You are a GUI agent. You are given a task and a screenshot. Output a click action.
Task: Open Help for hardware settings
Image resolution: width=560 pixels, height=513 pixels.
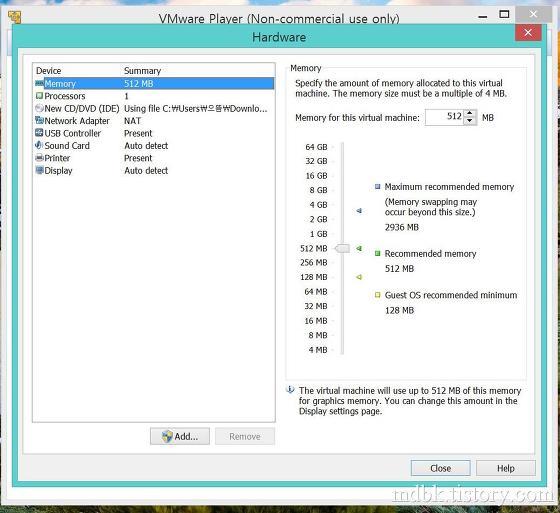point(506,468)
